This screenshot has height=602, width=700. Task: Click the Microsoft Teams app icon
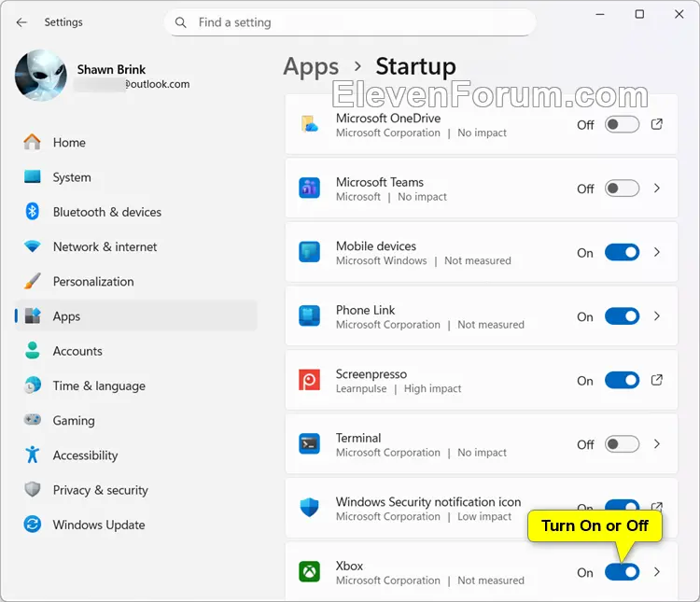click(309, 189)
